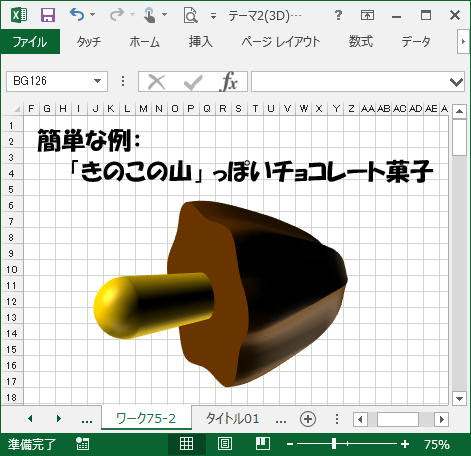Select column T header
Screen dimensions: 471x456
[x=255, y=109]
